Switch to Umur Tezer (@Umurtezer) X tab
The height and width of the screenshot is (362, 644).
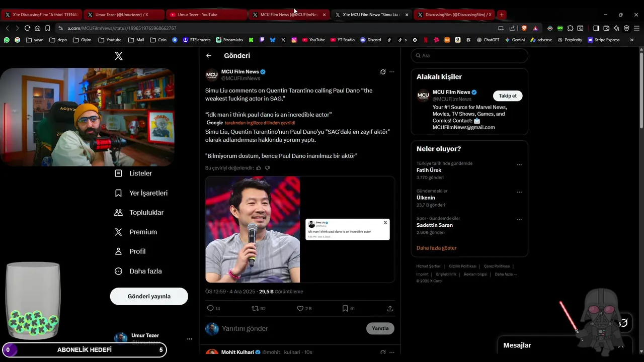coord(124,15)
